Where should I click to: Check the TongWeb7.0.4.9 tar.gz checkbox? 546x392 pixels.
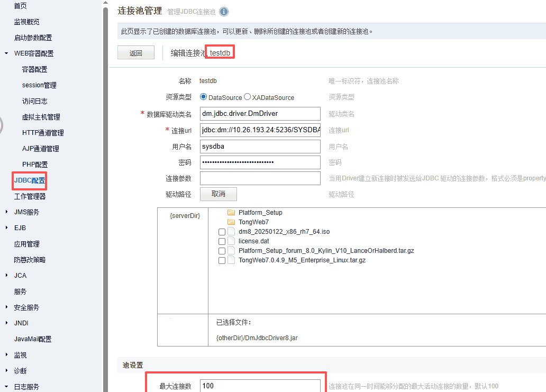tap(222, 261)
